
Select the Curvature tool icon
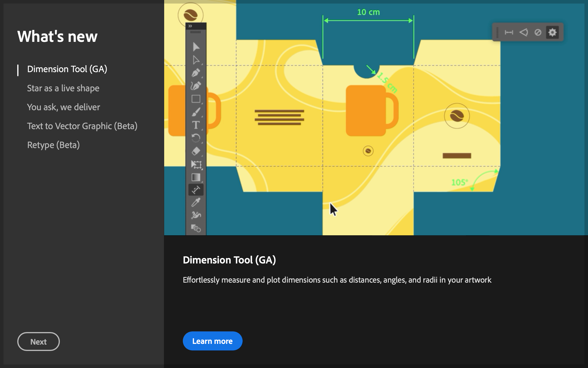(196, 86)
